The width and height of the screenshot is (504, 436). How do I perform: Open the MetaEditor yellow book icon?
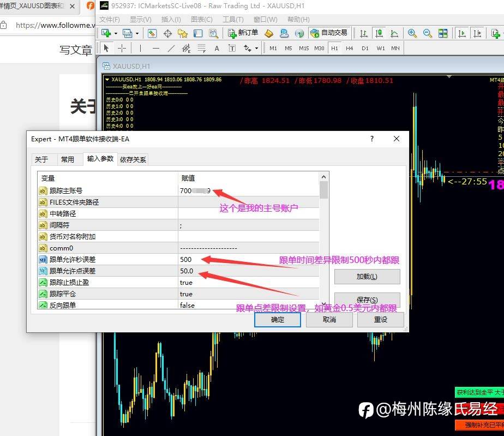point(269,33)
